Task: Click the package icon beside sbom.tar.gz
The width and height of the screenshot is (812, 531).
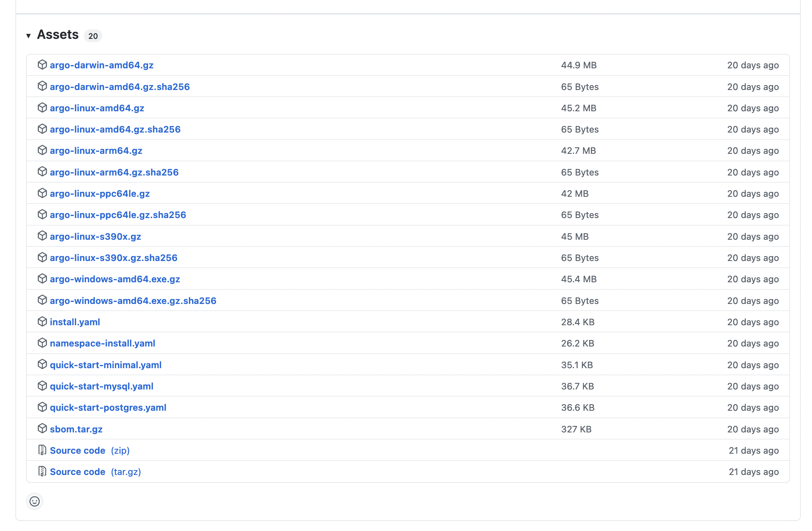Action: [x=42, y=429]
